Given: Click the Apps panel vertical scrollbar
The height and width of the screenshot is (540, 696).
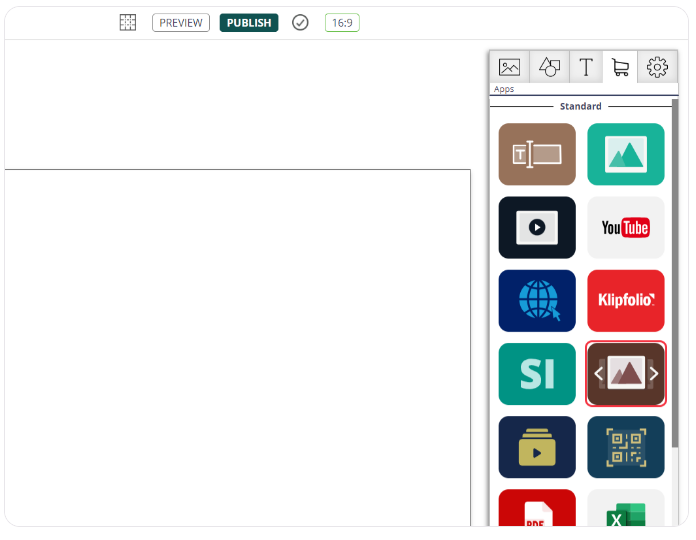Looking at the screenshot, I should 675,273.
